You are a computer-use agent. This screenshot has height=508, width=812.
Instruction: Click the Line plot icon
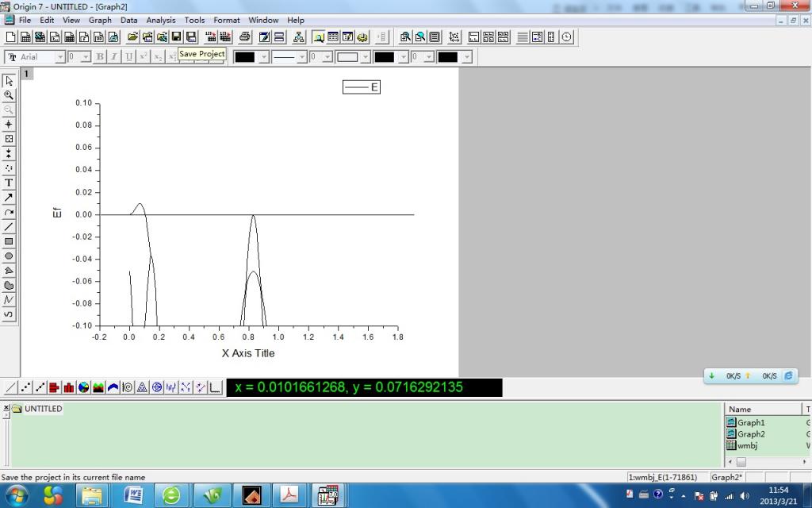[10, 387]
